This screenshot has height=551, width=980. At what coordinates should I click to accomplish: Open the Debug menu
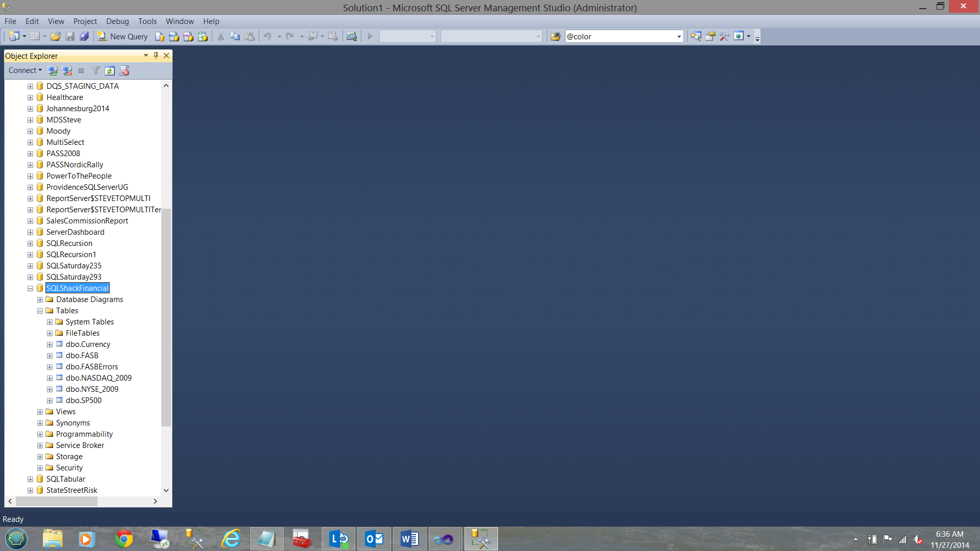pyautogui.click(x=117, y=21)
